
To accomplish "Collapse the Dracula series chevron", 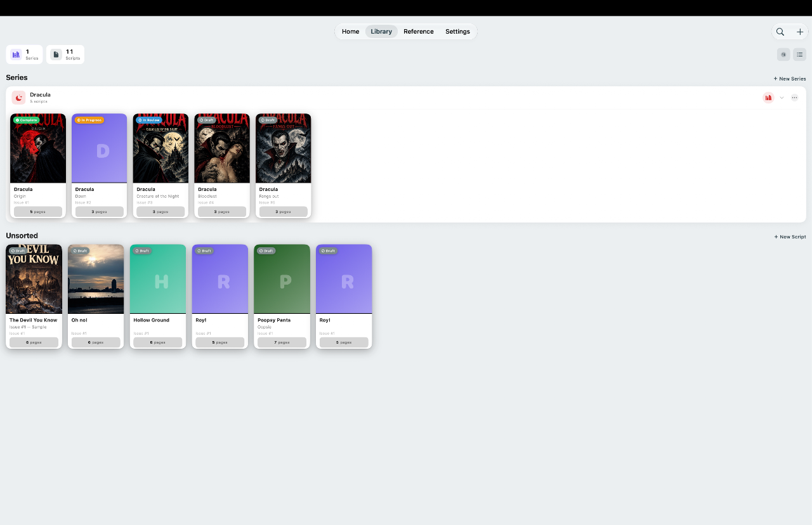I will tap(782, 98).
